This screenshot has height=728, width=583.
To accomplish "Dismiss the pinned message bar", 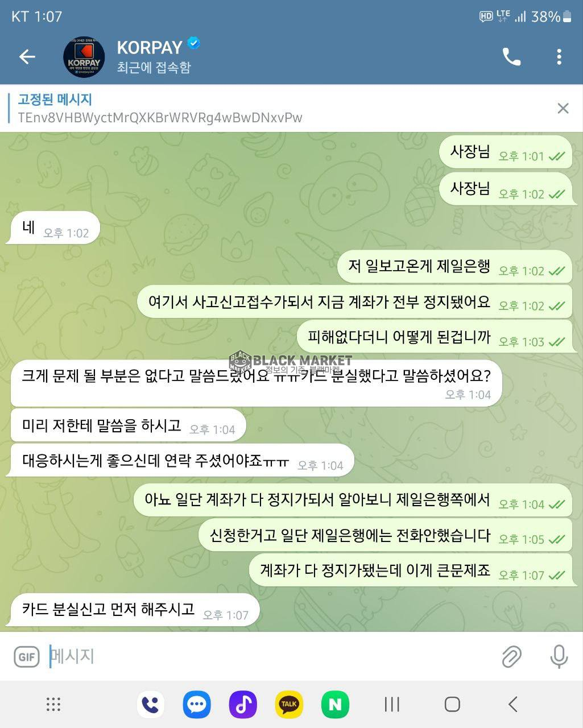I will (x=563, y=108).
